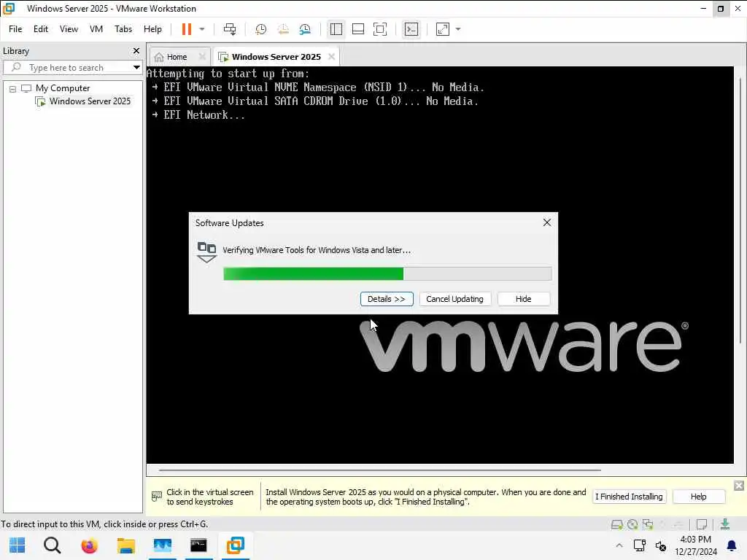Open the terminal app in taskbar

tap(198, 545)
